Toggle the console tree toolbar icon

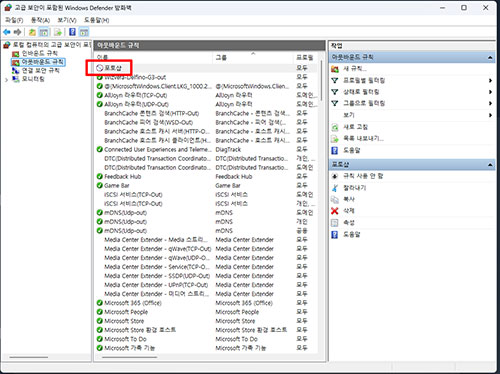[44, 32]
